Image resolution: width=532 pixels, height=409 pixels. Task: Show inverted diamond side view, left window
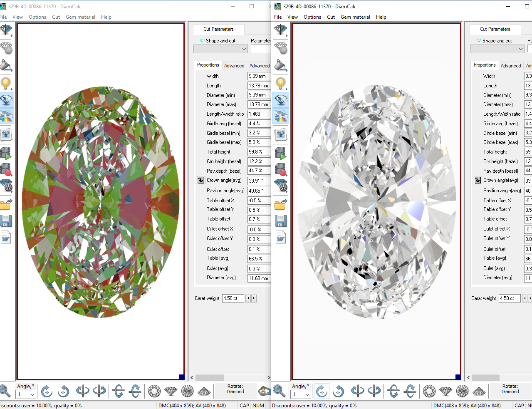pyautogui.click(x=204, y=391)
